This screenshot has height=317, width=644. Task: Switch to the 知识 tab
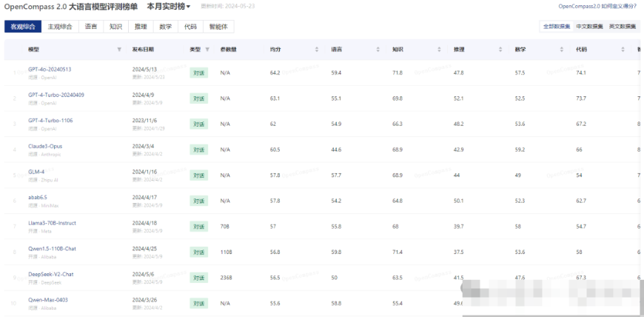(115, 27)
